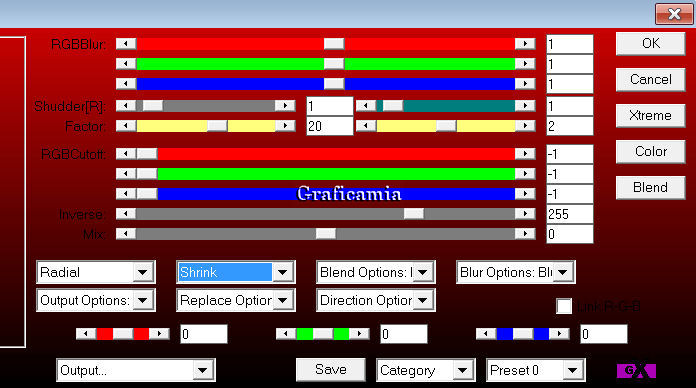Expand the Shrink dropdown
The height and width of the screenshot is (388, 696).
pos(236,272)
